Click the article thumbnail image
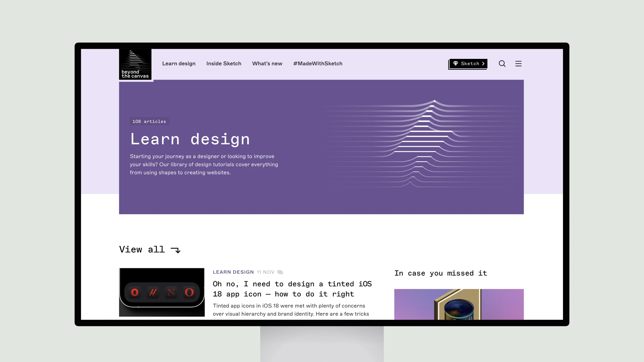 coord(162,292)
